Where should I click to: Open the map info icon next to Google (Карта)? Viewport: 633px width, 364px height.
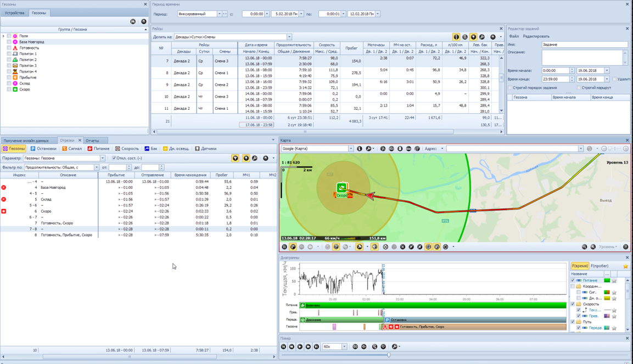coord(359,148)
